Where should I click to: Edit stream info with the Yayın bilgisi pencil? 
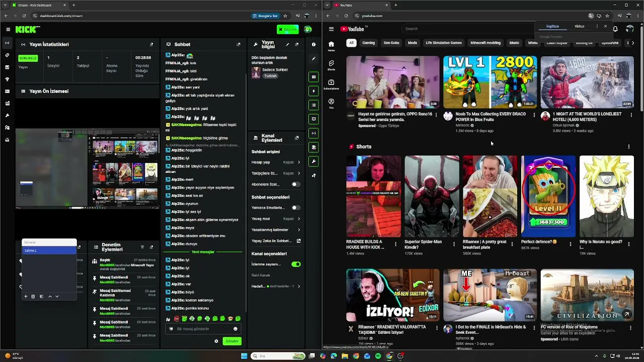click(x=287, y=44)
